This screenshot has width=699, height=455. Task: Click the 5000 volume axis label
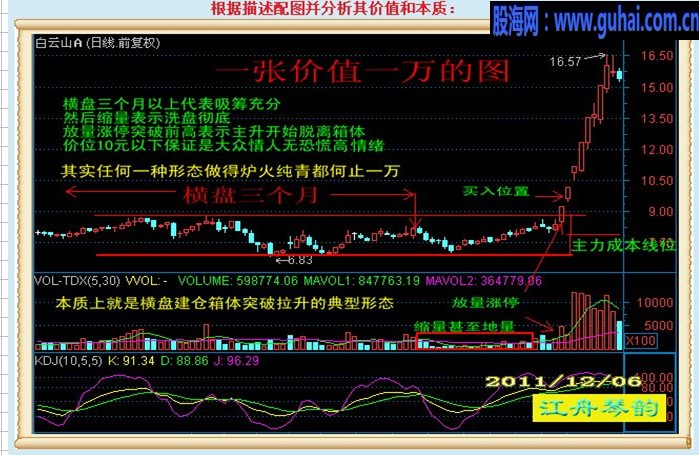[x=658, y=325]
